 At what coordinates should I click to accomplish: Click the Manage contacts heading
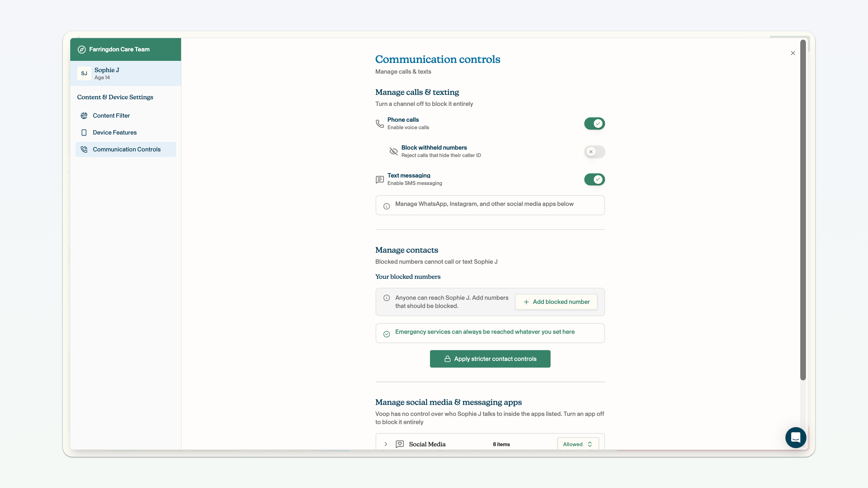point(407,250)
